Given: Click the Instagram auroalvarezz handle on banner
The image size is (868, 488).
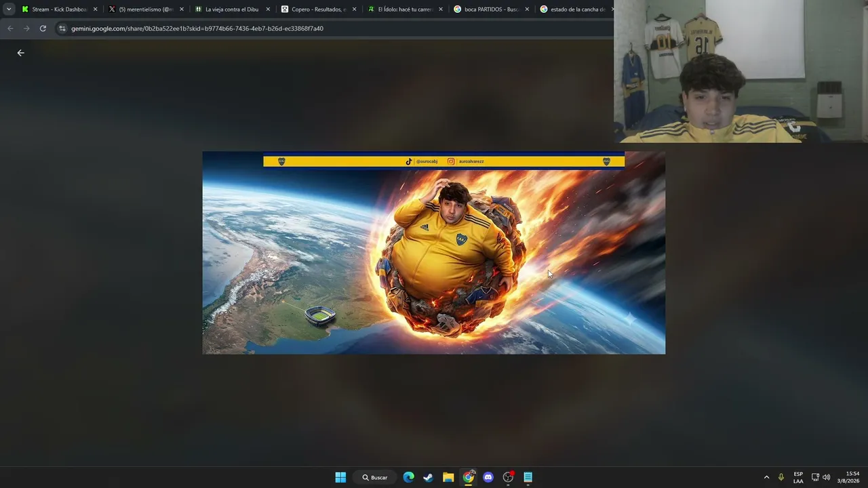Looking at the screenshot, I should [466, 161].
